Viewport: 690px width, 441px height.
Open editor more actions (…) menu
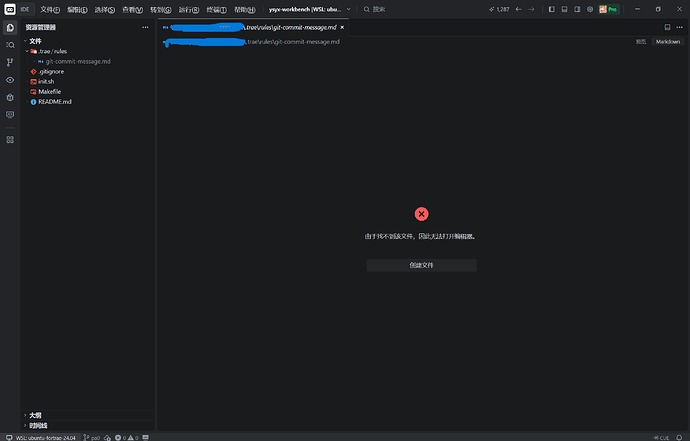click(679, 27)
